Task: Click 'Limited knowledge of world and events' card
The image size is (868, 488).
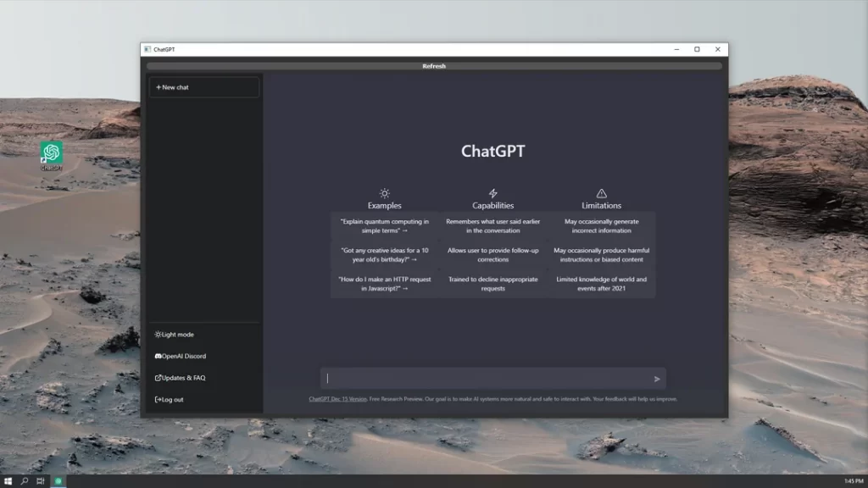Action: [x=601, y=283]
